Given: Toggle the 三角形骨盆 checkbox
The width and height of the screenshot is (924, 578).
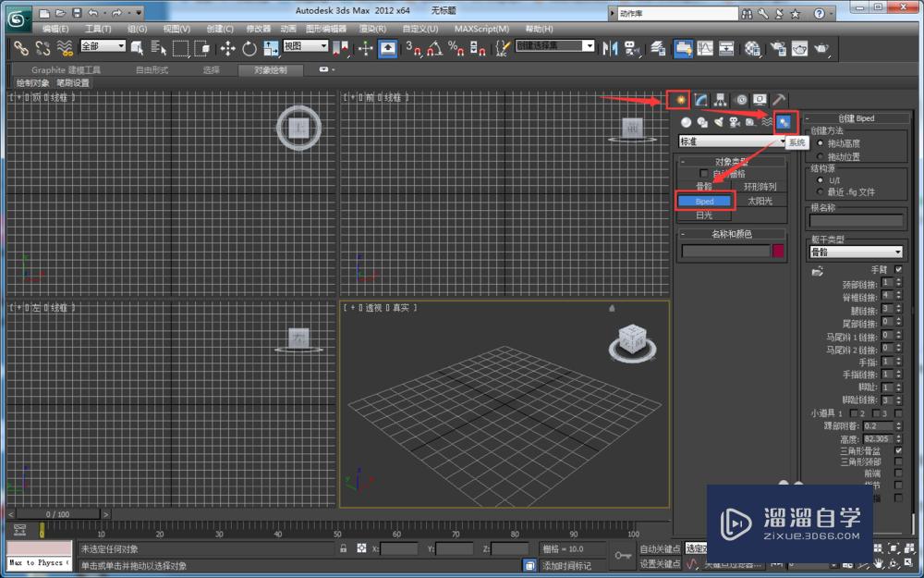Looking at the screenshot, I should click(x=898, y=450).
